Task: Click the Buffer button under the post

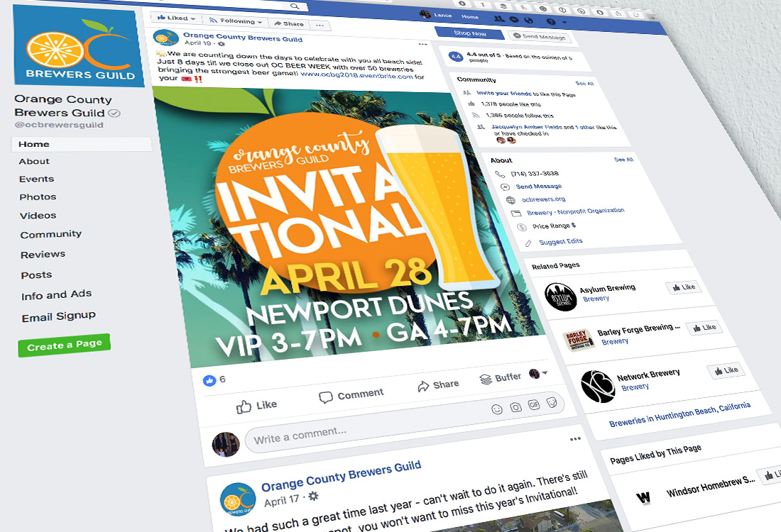Action: tap(501, 378)
